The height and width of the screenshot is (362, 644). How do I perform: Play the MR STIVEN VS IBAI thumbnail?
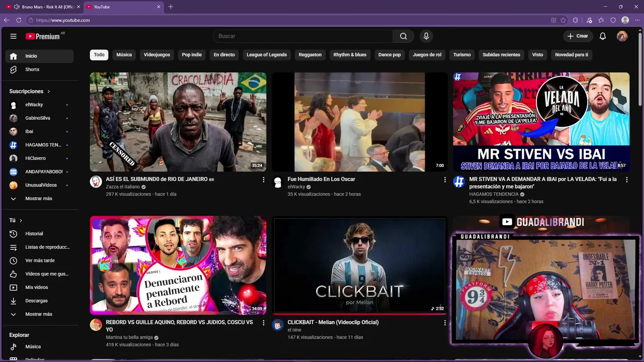(x=541, y=122)
